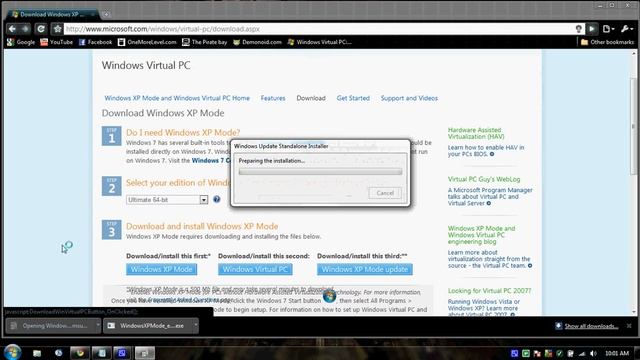Open Support and Videos link
Screen dimensions: 640x360
point(409,98)
